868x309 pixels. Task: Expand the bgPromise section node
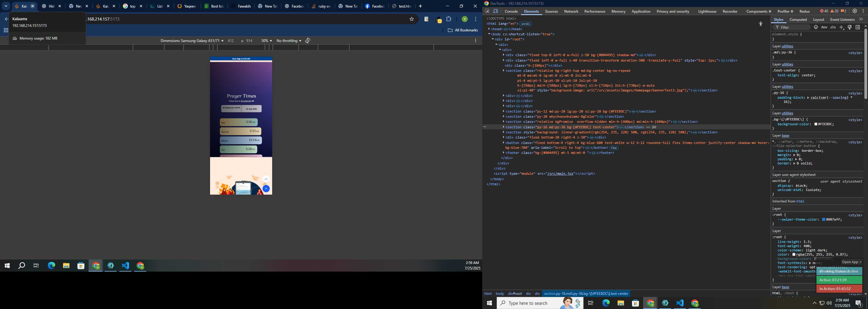(x=503, y=122)
